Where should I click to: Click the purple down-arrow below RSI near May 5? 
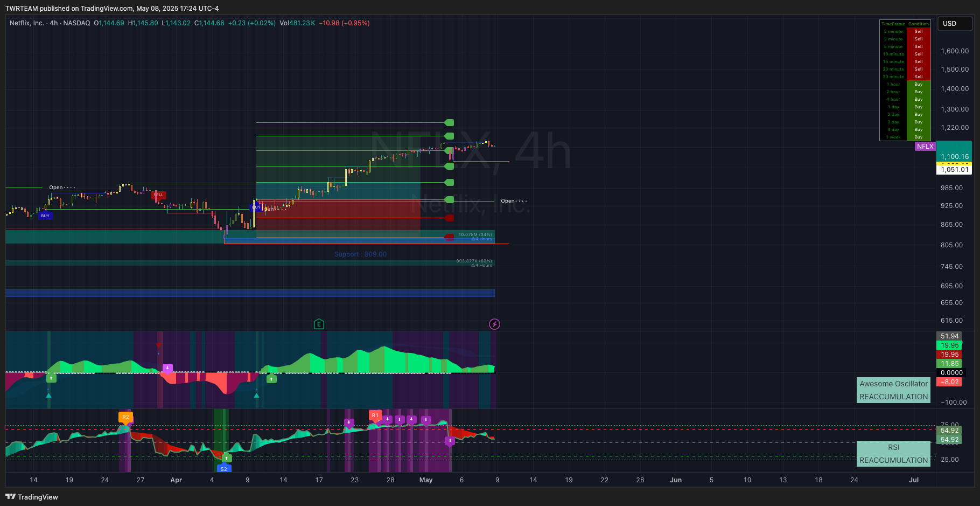tap(450, 441)
